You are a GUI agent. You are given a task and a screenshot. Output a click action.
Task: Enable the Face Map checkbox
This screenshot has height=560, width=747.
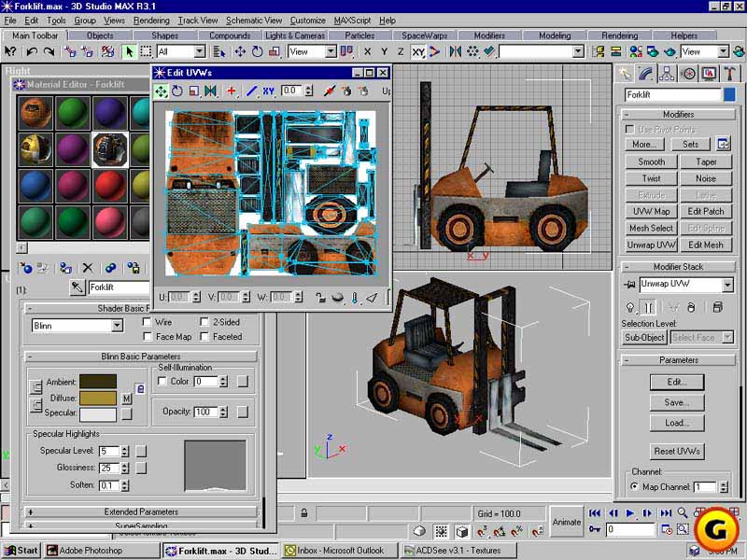(x=148, y=337)
